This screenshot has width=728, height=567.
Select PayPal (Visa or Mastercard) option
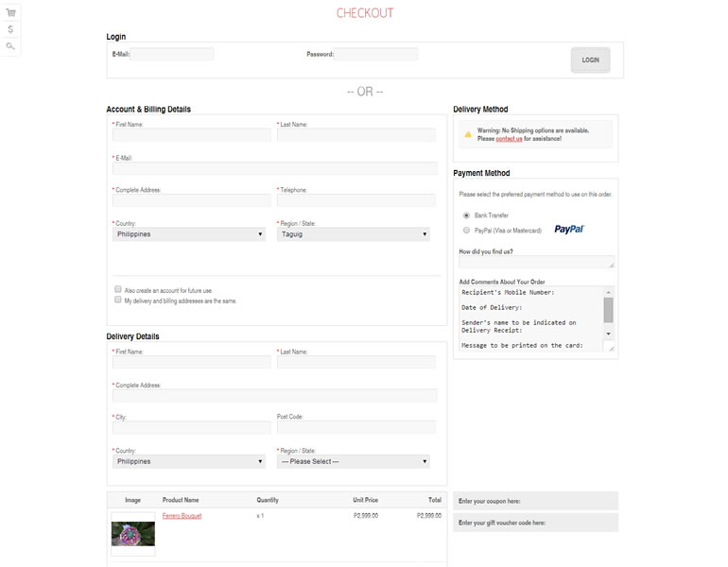[x=466, y=230]
